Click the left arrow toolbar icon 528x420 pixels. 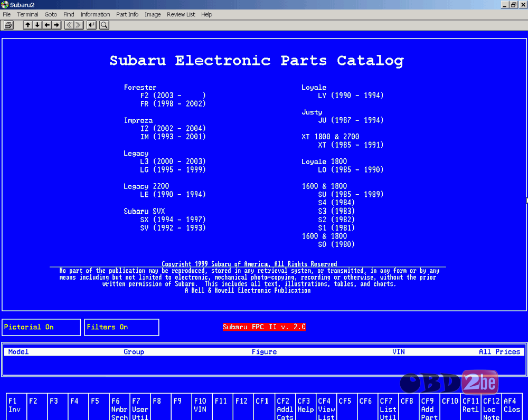click(47, 25)
